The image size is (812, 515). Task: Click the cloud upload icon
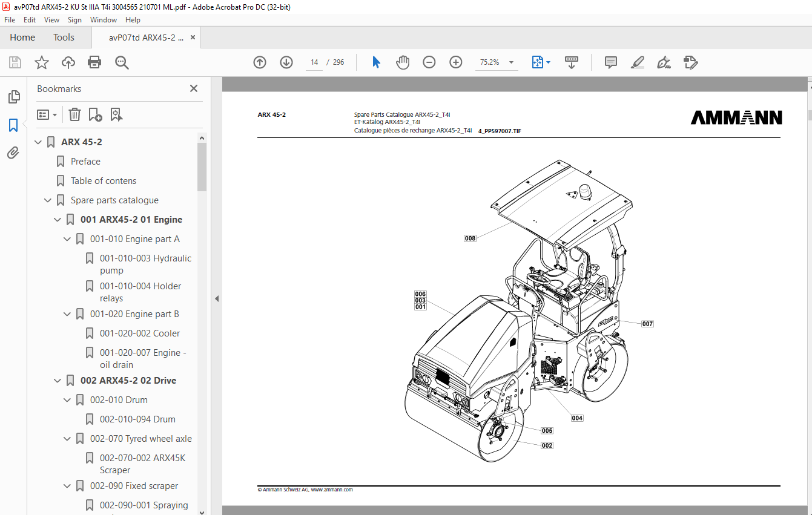68,62
